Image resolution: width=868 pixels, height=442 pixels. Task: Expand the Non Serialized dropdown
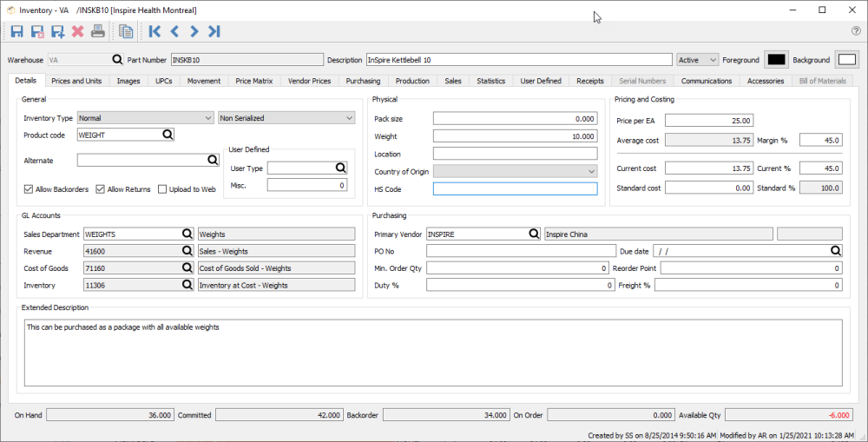286,117
